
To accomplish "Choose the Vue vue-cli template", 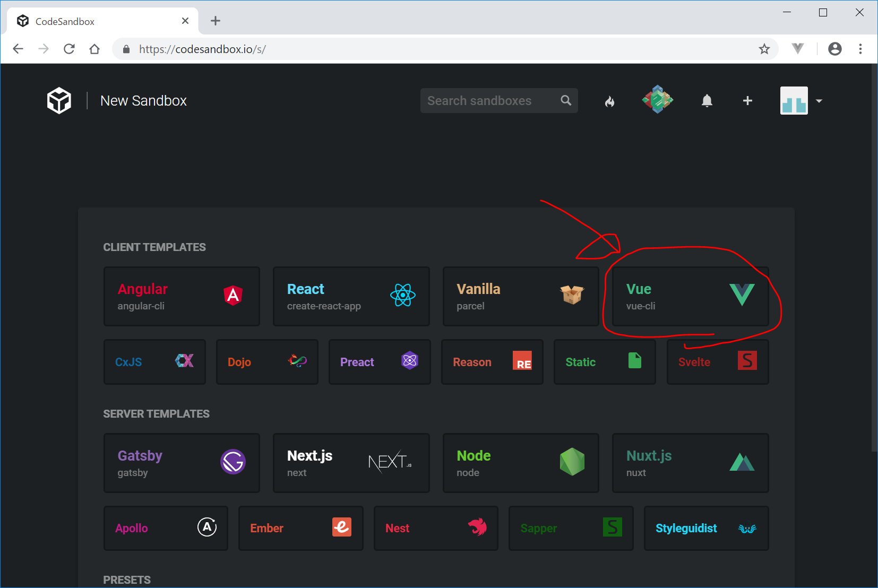I will tap(690, 296).
